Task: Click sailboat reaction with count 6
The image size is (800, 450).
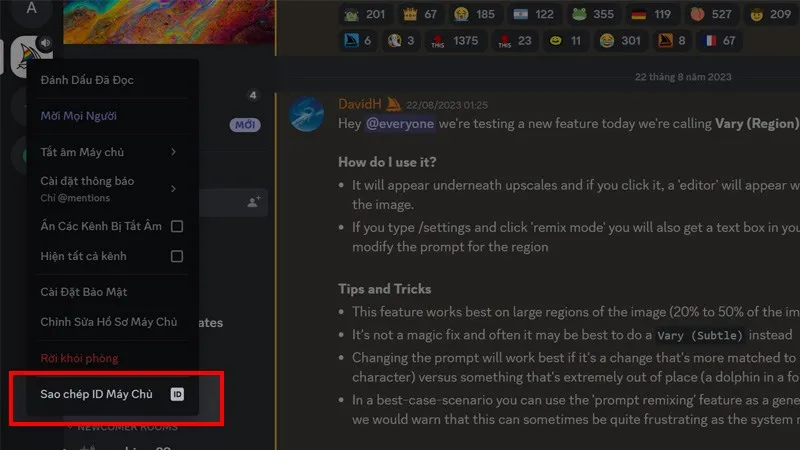Action: 358,41
